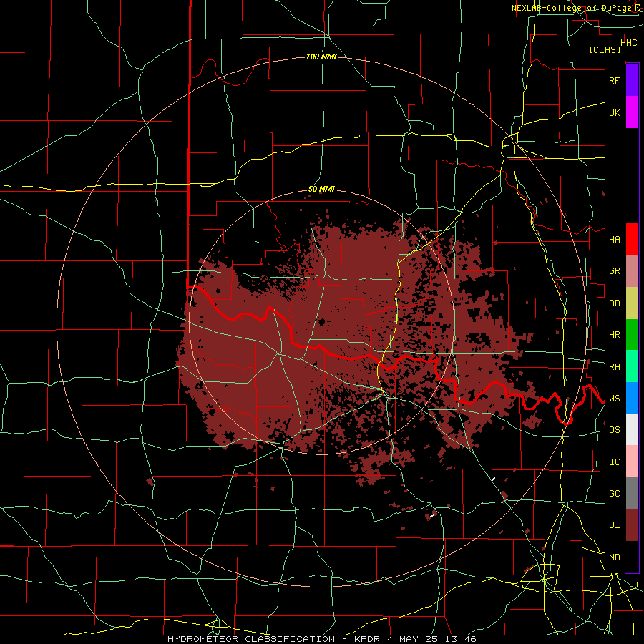This screenshot has height=644, width=644.
Task: Click the RF purple legend swatch
Action: (x=632, y=79)
